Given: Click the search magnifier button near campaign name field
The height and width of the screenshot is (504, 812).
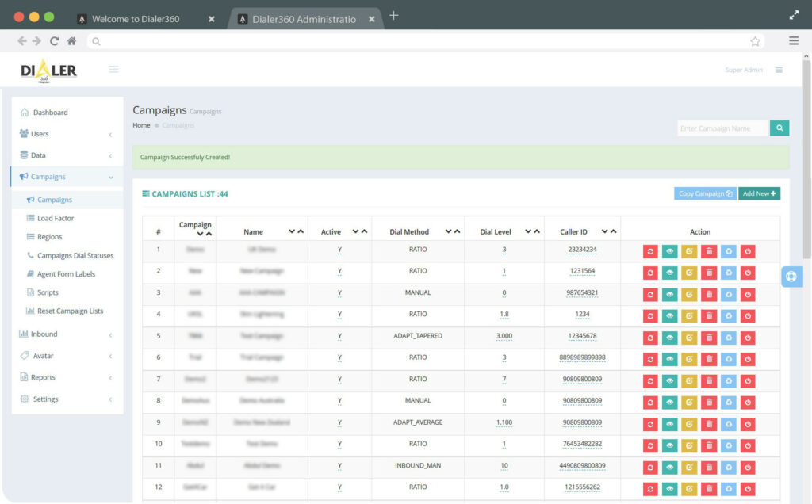Looking at the screenshot, I should 779,128.
